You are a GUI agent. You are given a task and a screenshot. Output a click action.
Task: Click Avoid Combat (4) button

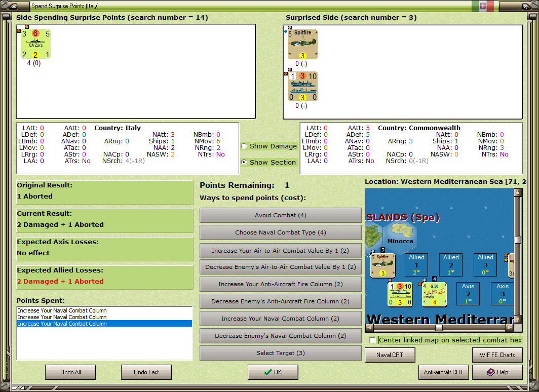[281, 215]
